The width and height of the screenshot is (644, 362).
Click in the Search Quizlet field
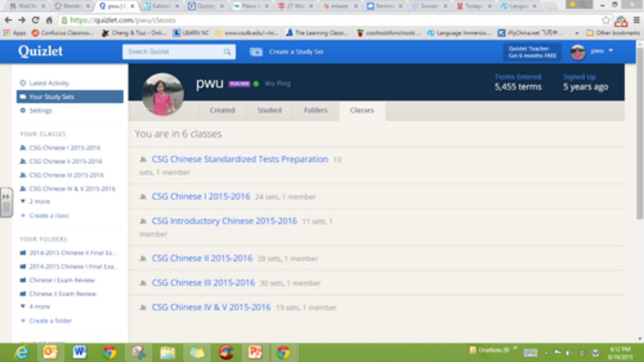[x=174, y=52]
